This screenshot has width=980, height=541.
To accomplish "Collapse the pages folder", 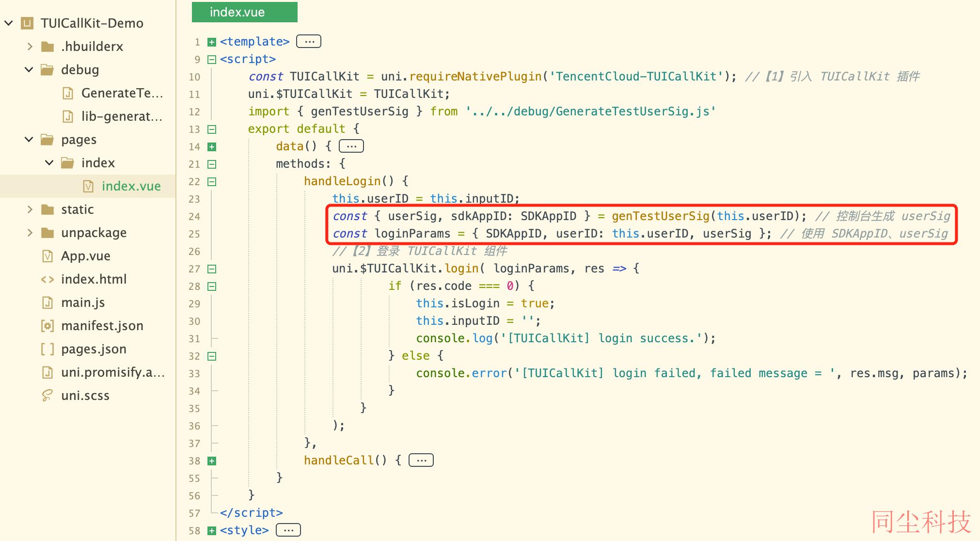I will click(x=29, y=140).
